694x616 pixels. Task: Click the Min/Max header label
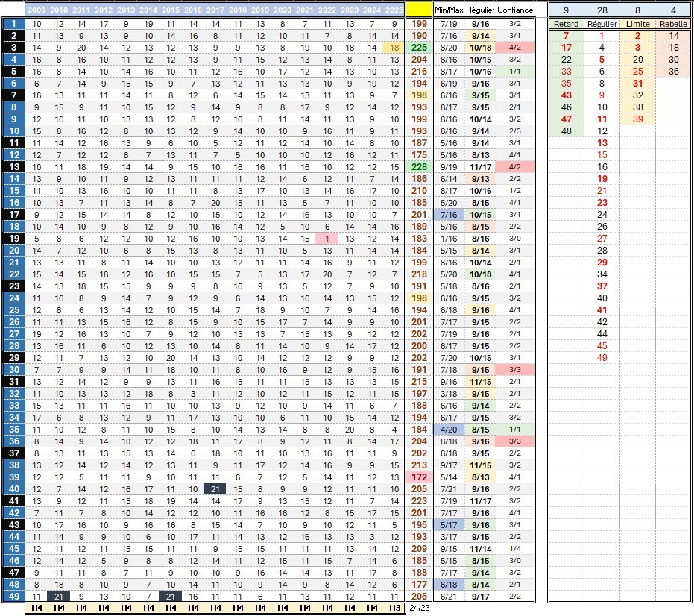tap(449, 10)
